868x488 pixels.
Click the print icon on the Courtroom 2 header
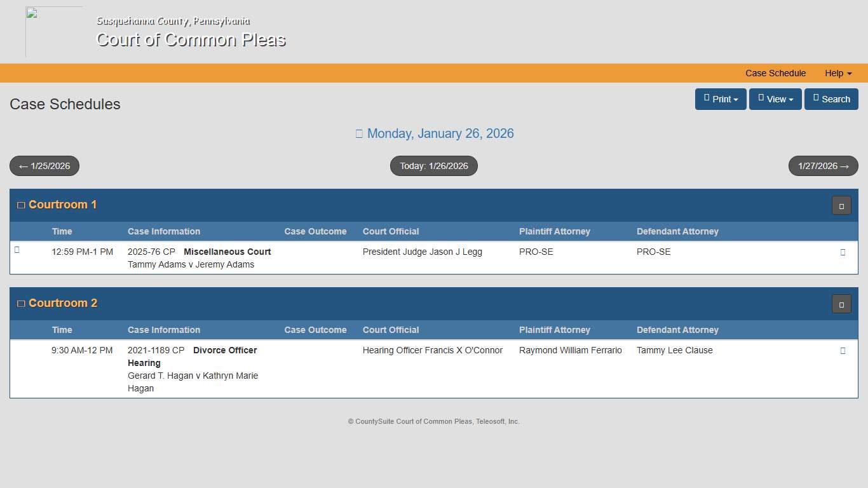point(841,304)
